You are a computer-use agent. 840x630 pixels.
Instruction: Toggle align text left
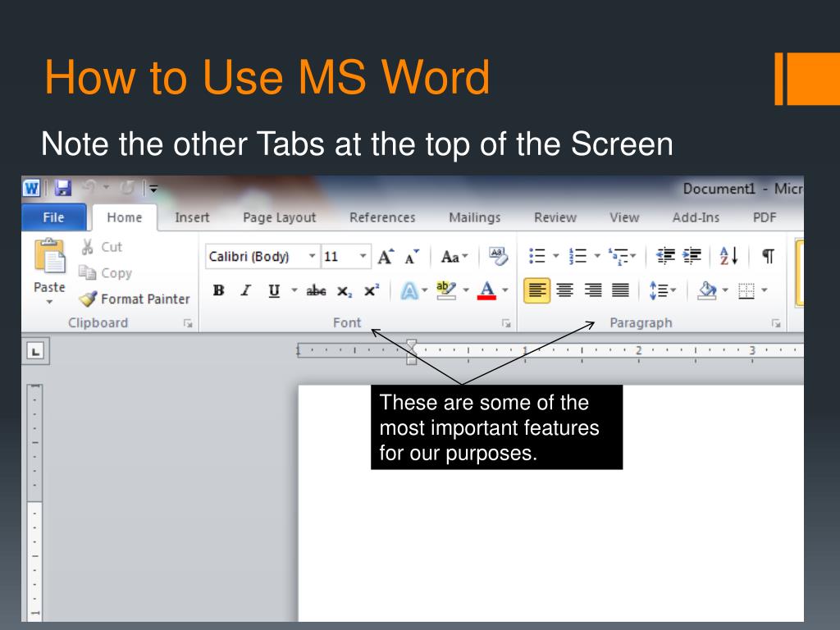(536, 290)
